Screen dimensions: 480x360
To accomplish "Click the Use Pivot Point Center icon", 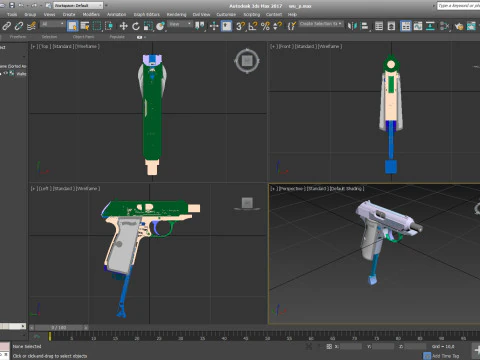I will (x=199, y=26).
